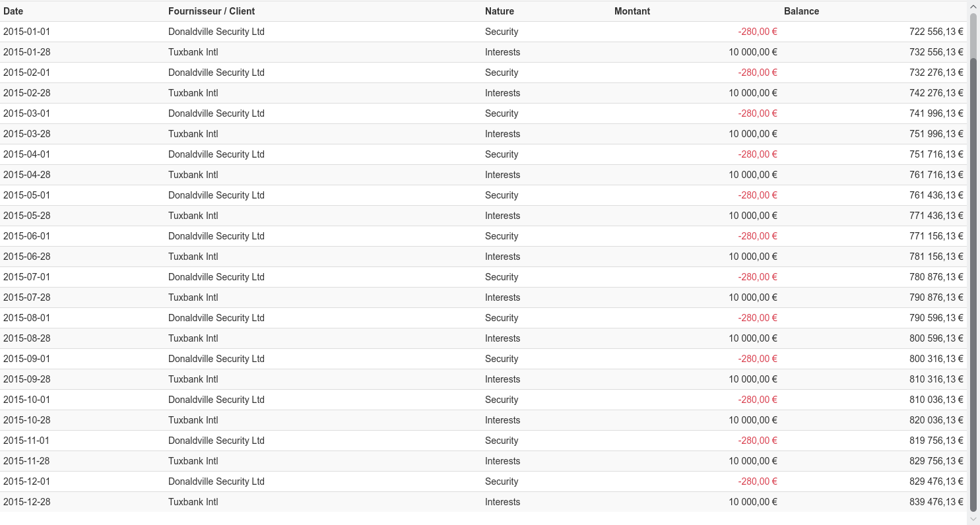Select date cell 2015-10-01
Image resolution: width=980 pixels, height=525 pixels.
pos(26,400)
